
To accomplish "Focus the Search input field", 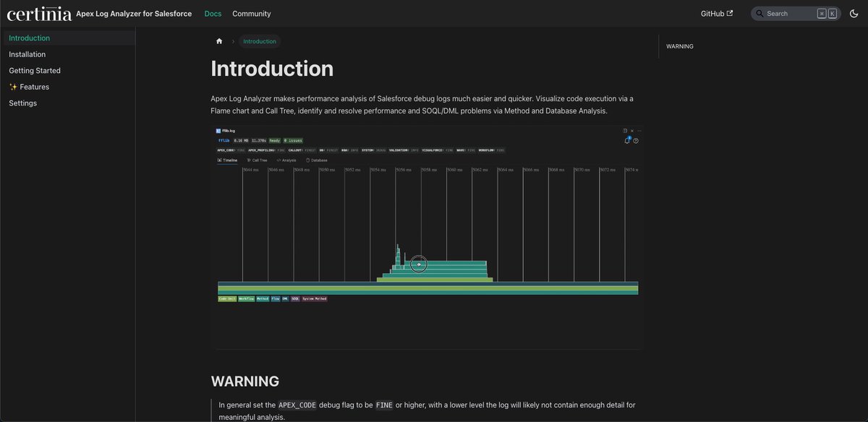I will pyautogui.click(x=795, y=14).
